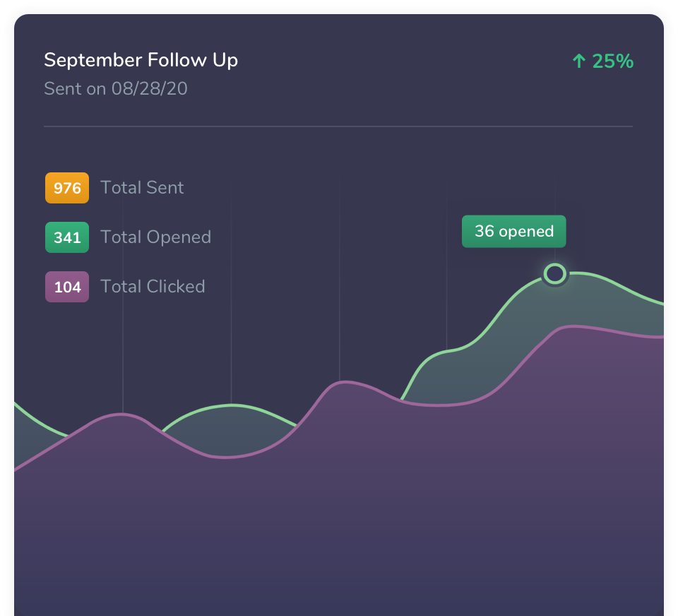Image resolution: width=678 pixels, height=616 pixels.
Task: Select the purple 104 badge
Action: click(x=67, y=287)
